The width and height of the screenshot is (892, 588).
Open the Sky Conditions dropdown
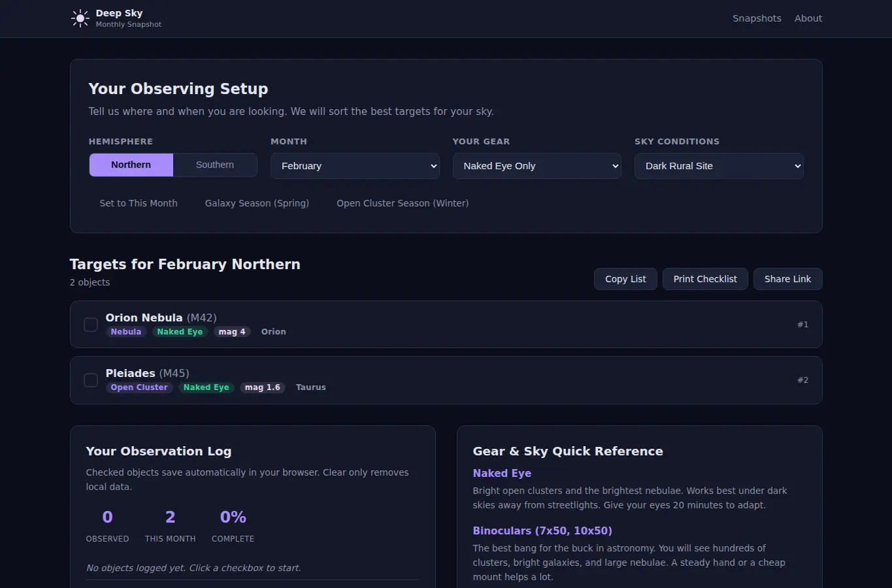point(719,166)
